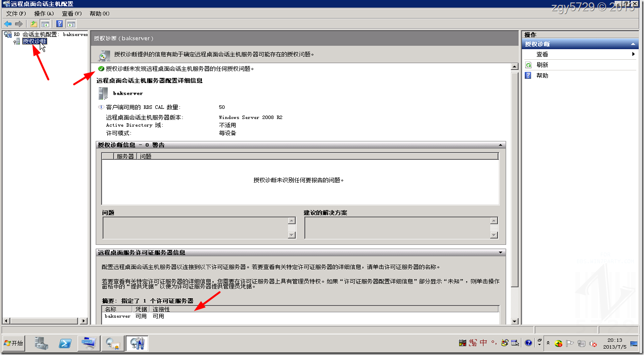
Task: Click the RD session host configuration root icon
Action: pos(8,34)
